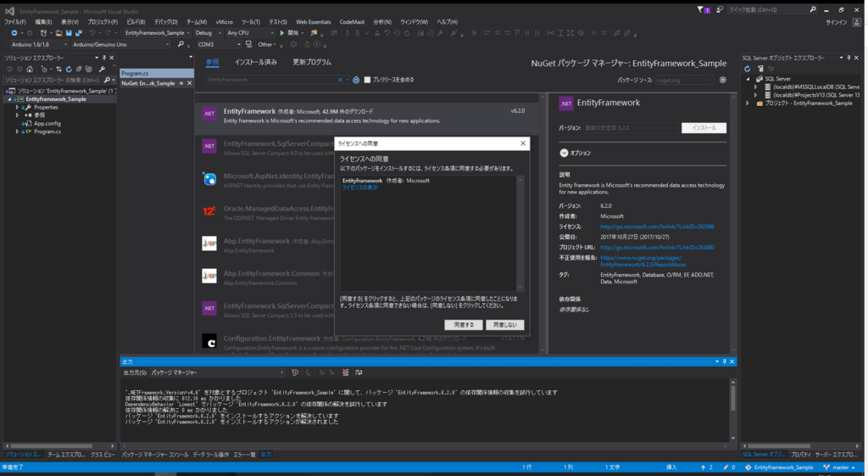This screenshot has width=868, height=476.
Task: Click search magnifier in Arduino toolbar
Action: coord(181,44)
